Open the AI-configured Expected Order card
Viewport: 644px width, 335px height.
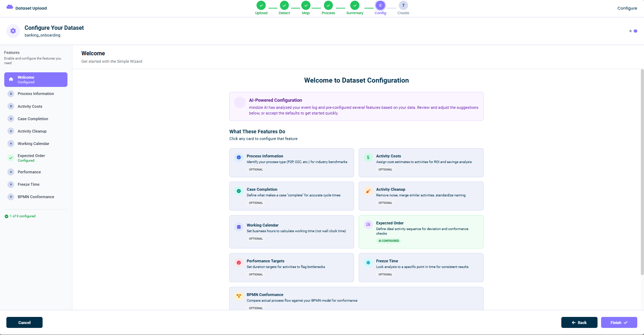[421, 232]
